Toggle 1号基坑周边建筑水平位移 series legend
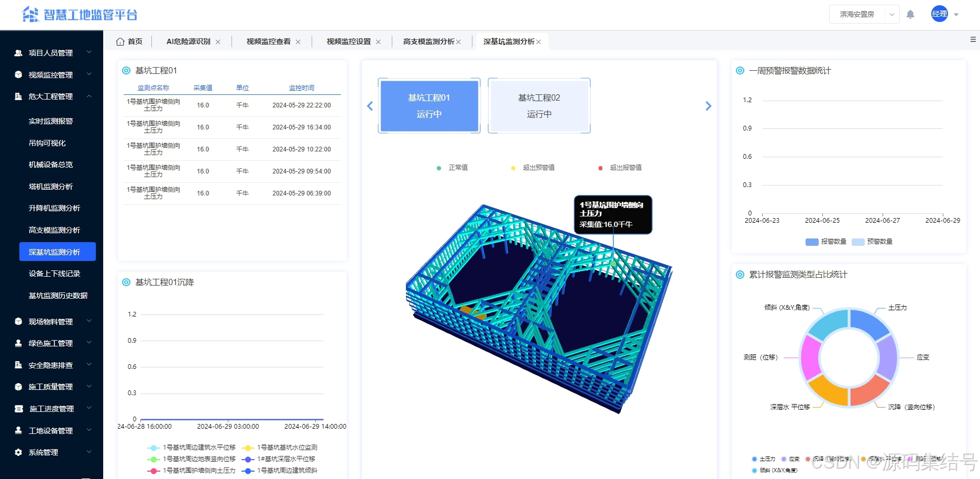This screenshot has width=980, height=479. [x=192, y=448]
